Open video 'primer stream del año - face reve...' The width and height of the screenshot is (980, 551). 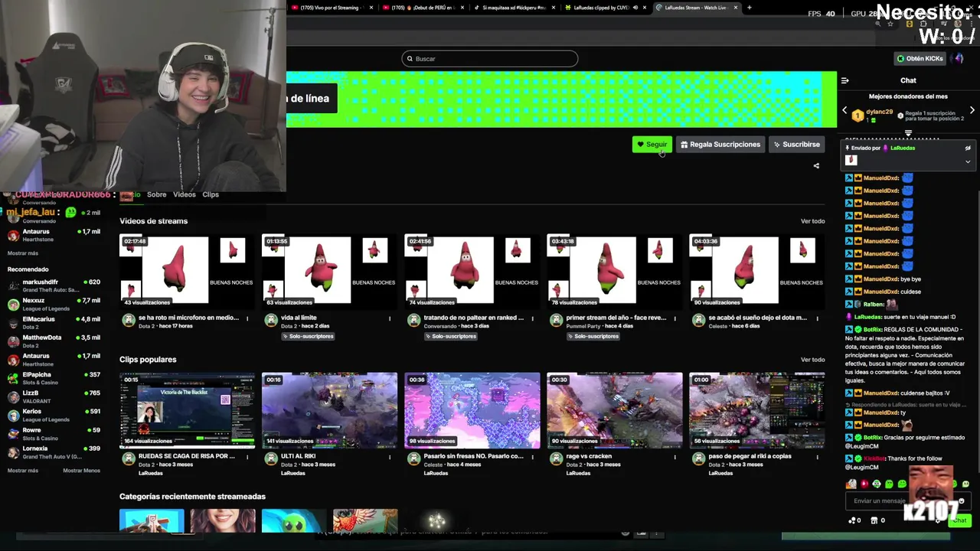[614, 271]
